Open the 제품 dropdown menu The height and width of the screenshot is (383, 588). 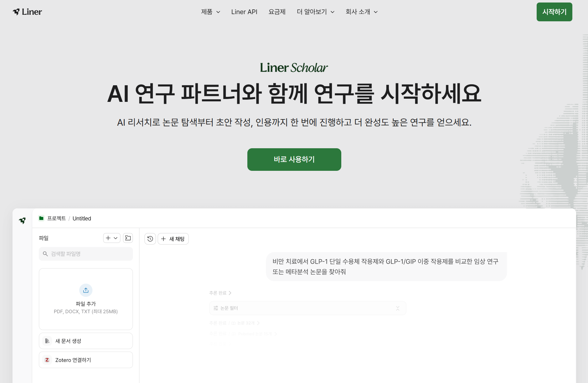(x=210, y=12)
